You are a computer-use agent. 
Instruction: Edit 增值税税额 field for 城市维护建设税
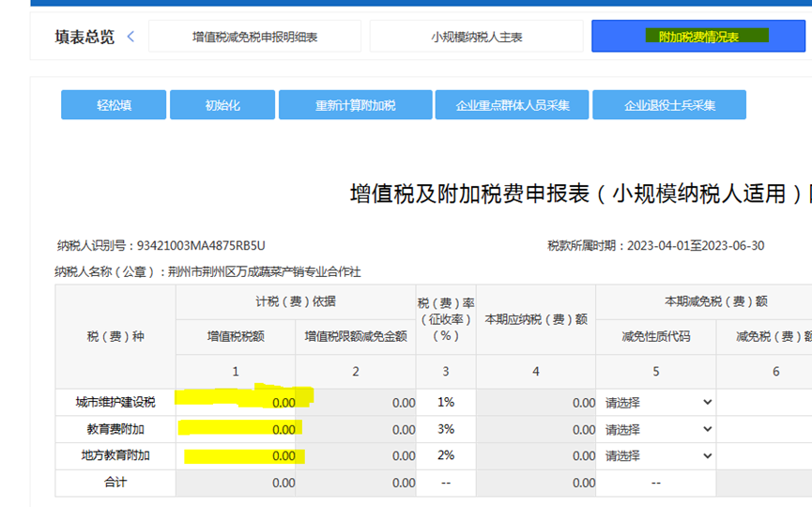point(236,403)
